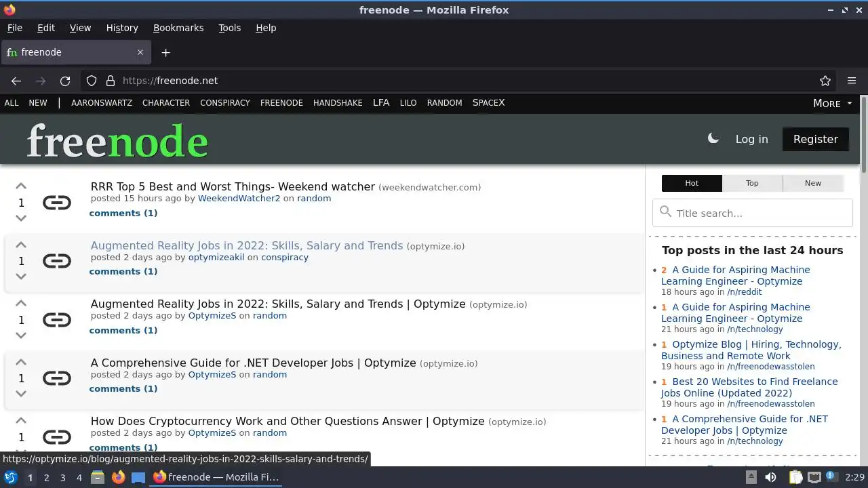Image resolution: width=868 pixels, height=488 pixels.
Task: Click the Register button
Action: pyautogui.click(x=816, y=139)
